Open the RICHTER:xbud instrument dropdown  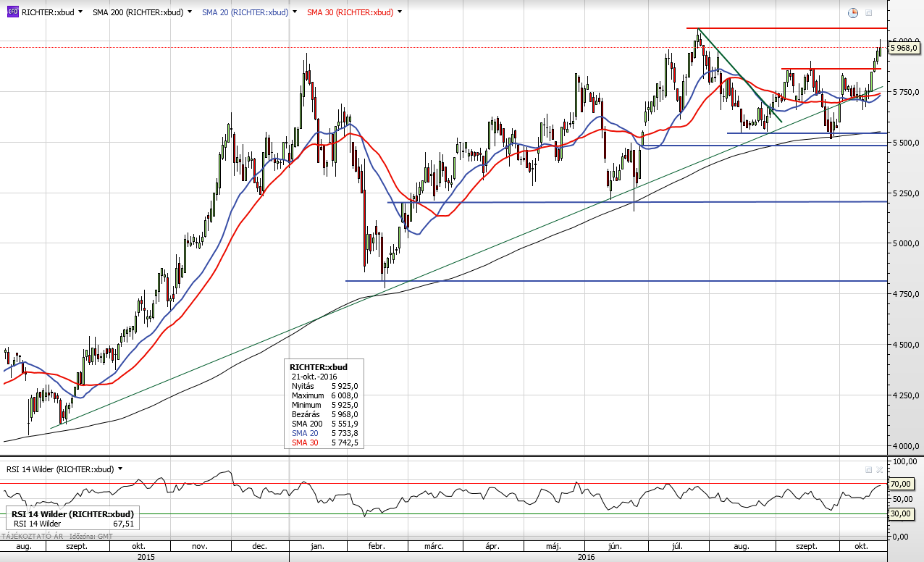pos(79,12)
